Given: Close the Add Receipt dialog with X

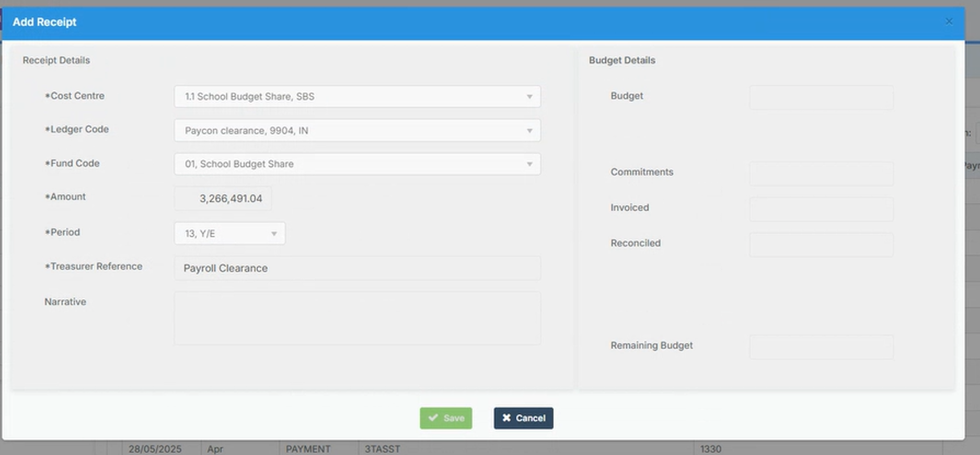Looking at the screenshot, I should [949, 22].
